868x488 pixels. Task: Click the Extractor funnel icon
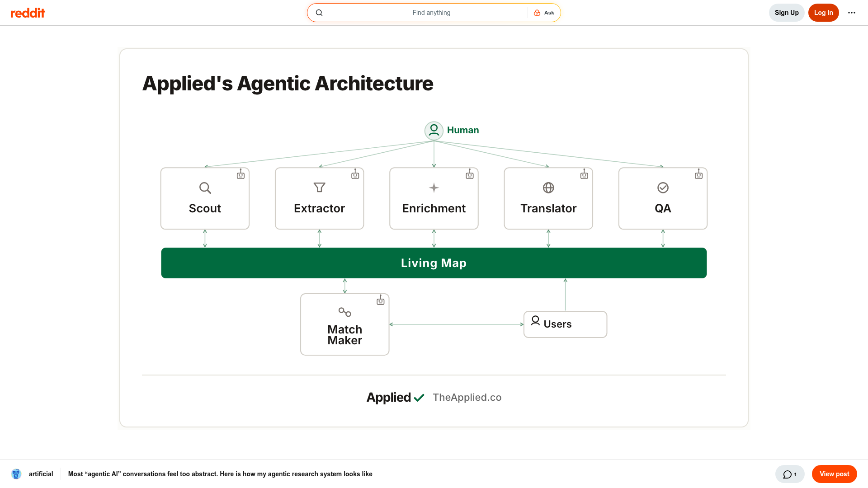point(320,188)
